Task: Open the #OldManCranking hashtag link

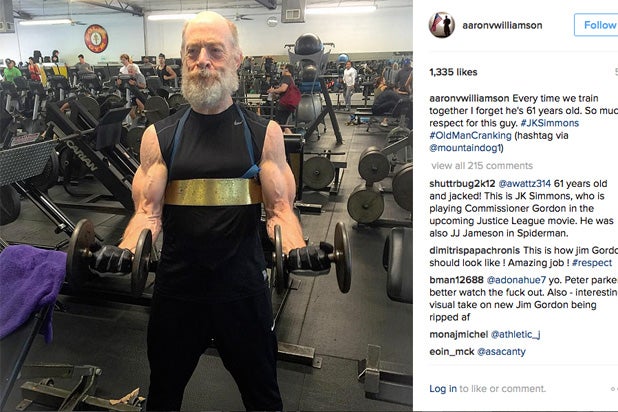Action: click(470, 135)
